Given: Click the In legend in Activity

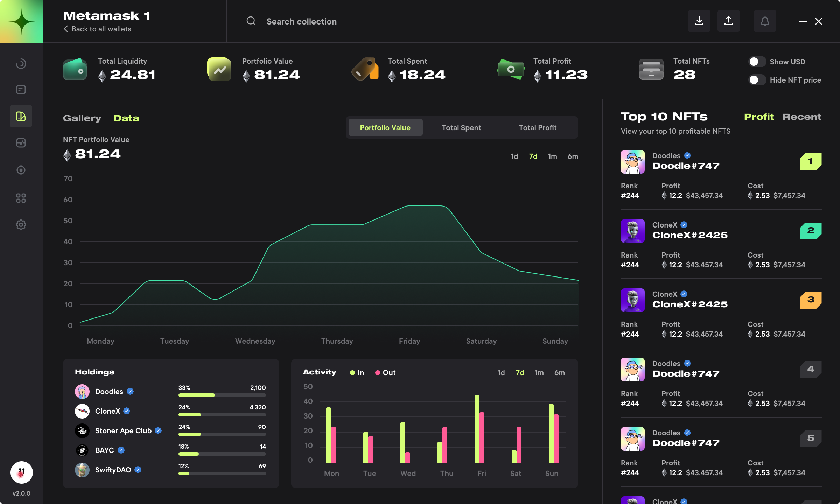Looking at the screenshot, I should pos(357,373).
